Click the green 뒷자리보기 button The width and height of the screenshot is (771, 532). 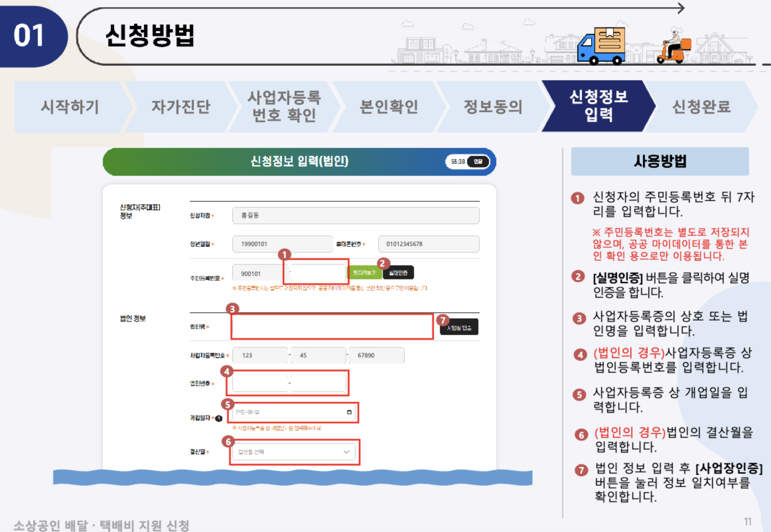(x=364, y=273)
